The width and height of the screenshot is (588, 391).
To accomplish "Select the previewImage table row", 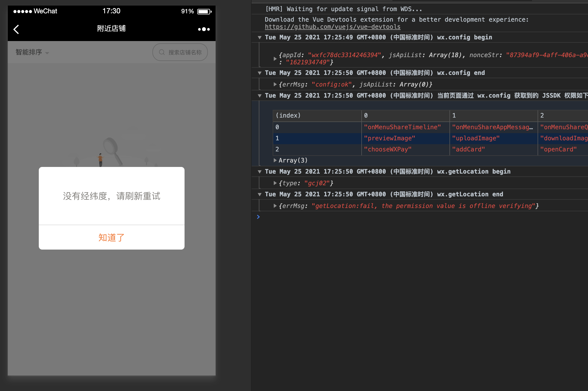I will coord(389,138).
